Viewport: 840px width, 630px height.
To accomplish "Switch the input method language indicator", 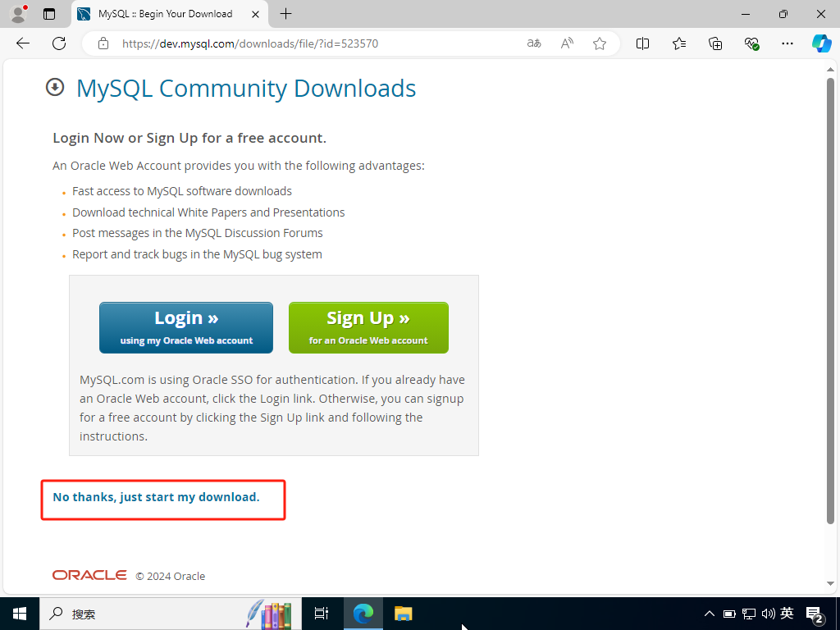I will 787,613.
